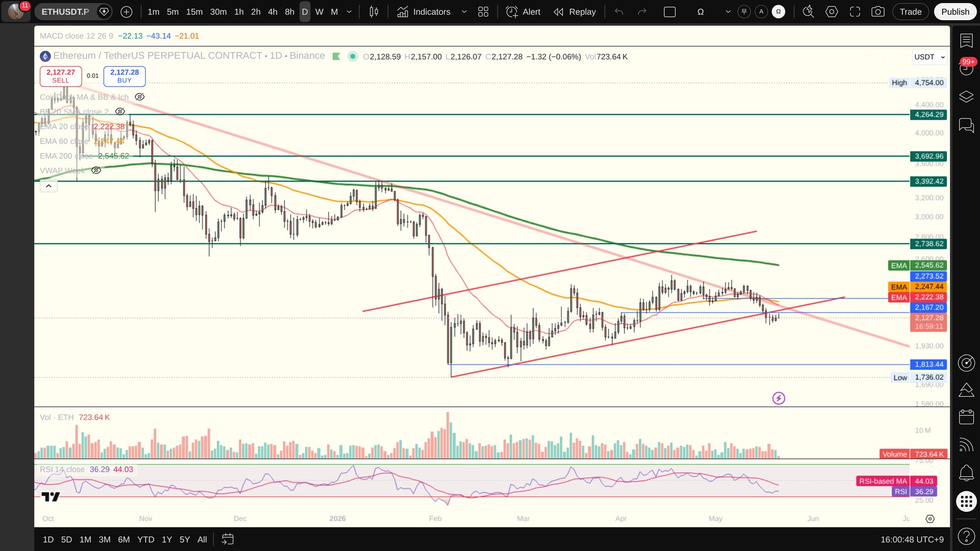Open quick search lightning magnifier icon
This screenshot has height=551, width=980.
tap(809, 12)
